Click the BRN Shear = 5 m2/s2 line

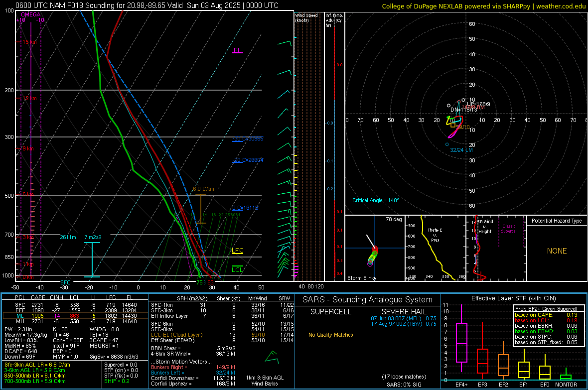coord(193,348)
